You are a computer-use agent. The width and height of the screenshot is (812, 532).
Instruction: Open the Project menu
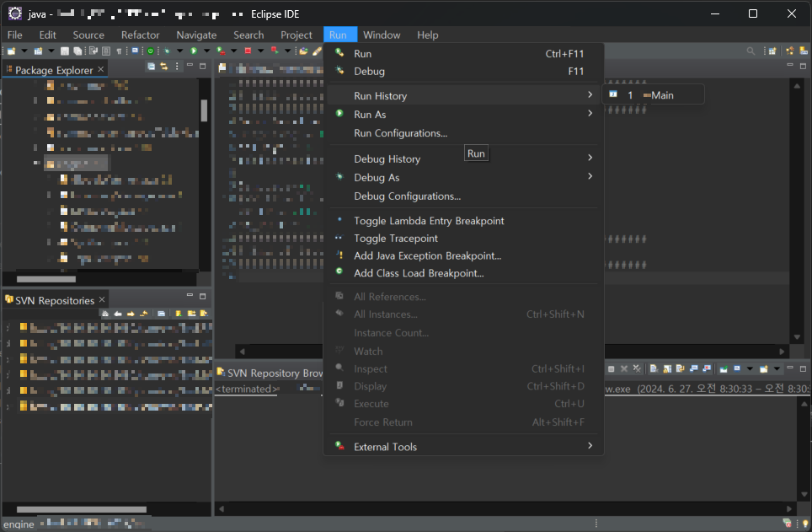[x=296, y=35]
